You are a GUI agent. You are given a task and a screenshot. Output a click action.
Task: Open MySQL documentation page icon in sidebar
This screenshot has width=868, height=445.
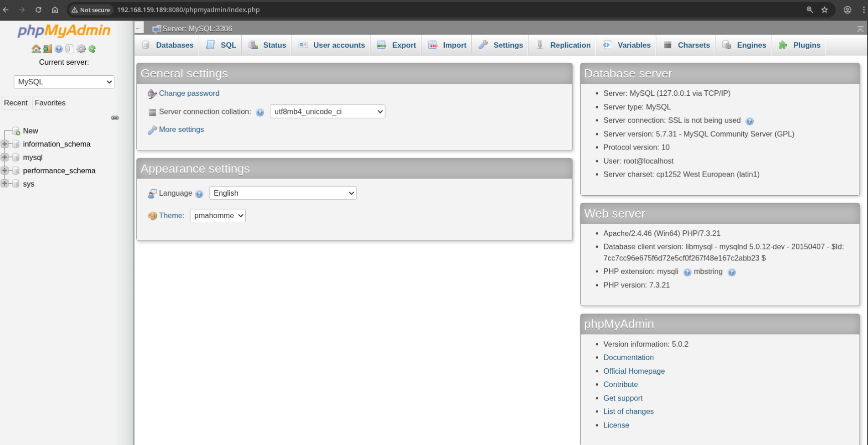coord(70,49)
